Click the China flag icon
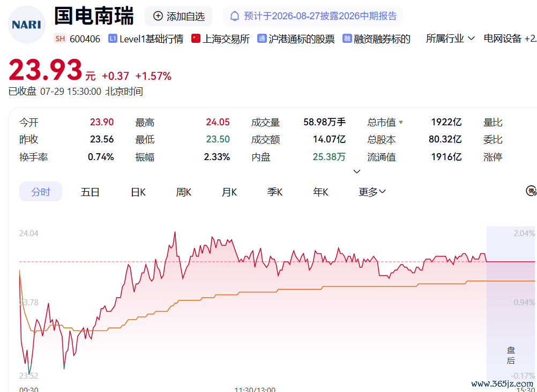Screen dimensions: 537x392 [x=196, y=39]
